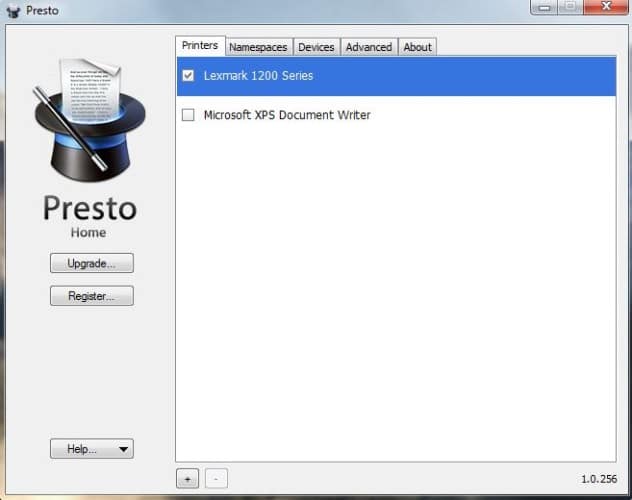Screen dimensions: 632x500
Task: Open the Advanced tab
Action: pyautogui.click(x=369, y=47)
